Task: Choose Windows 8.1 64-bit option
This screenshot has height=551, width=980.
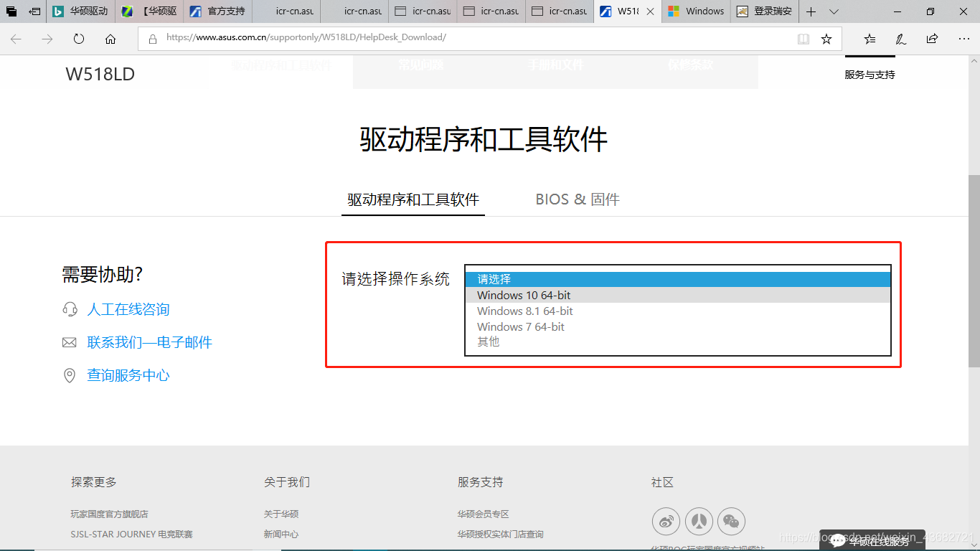Action: 677,311
